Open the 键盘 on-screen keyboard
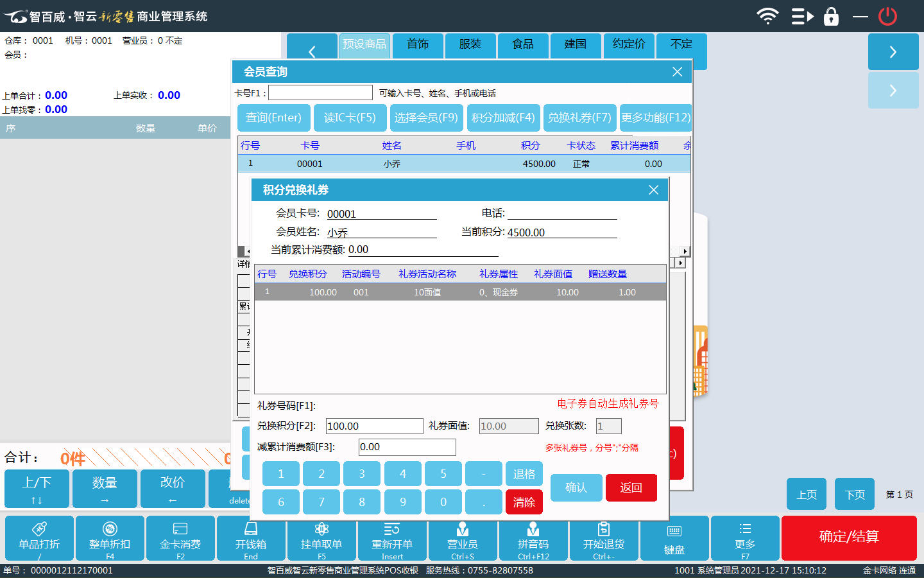Screen dimensions: 924x578 tap(674, 538)
